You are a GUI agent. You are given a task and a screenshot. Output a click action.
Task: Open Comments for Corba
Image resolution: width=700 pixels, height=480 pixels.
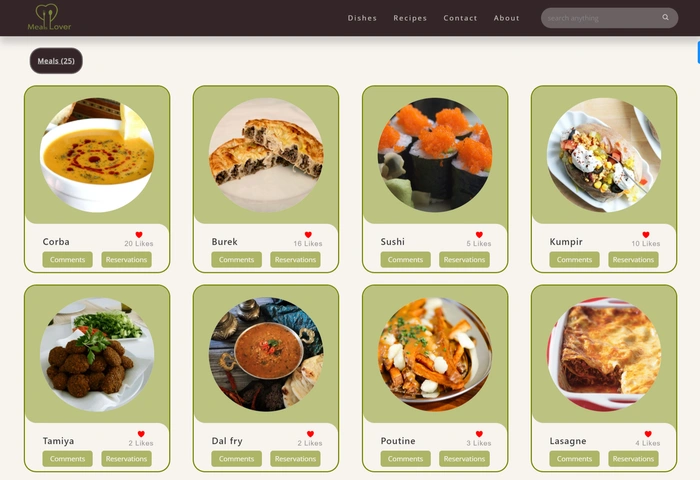click(x=67, y=259)
